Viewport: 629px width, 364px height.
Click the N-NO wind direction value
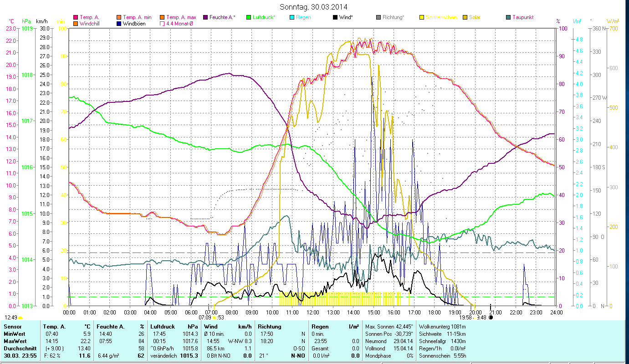(298, 356)
